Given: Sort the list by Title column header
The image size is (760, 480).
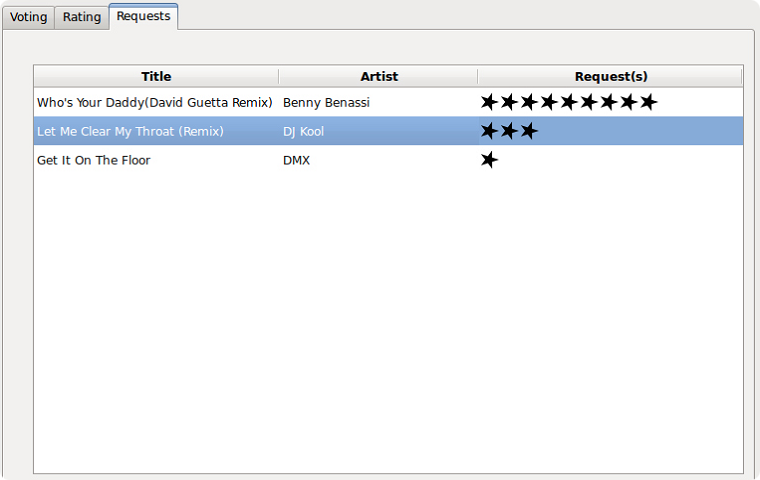Looking at the screenshot, I should [x=156, y=77].
